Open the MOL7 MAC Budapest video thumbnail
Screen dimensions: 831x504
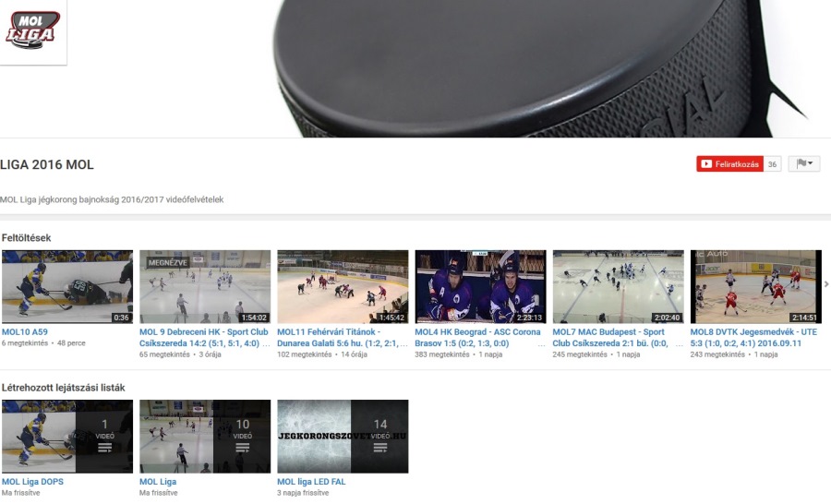(618, 286)
